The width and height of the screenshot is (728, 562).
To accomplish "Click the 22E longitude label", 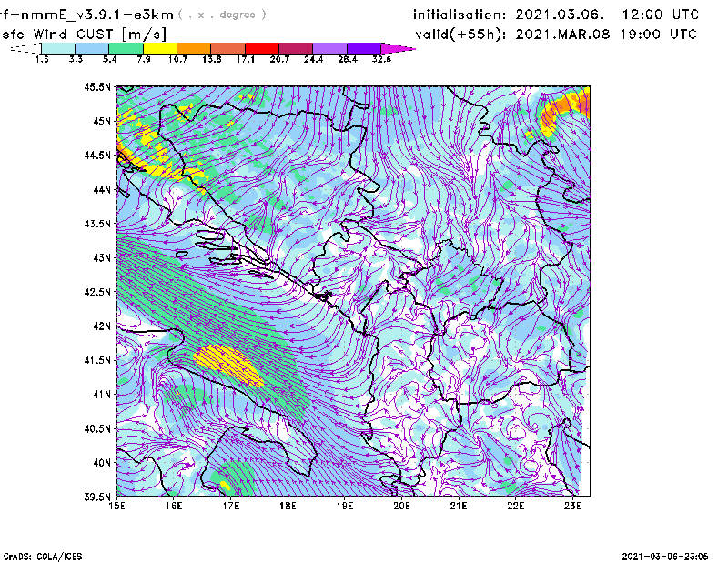I will [515, 506].
